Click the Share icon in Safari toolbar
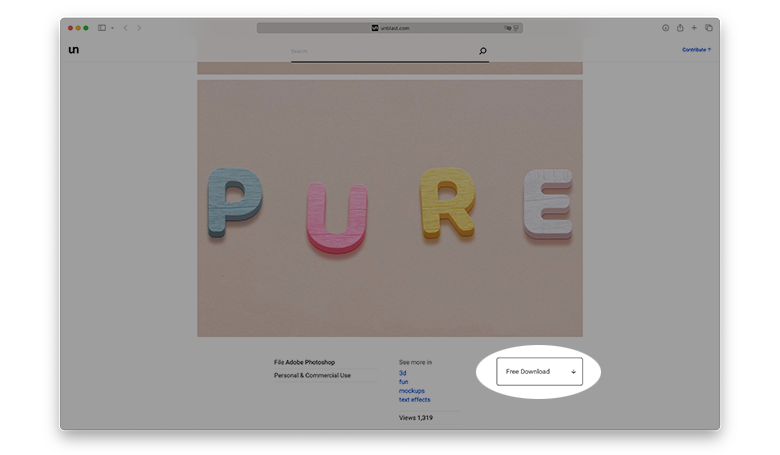This screenshot has width=780, height=455. 680,28
